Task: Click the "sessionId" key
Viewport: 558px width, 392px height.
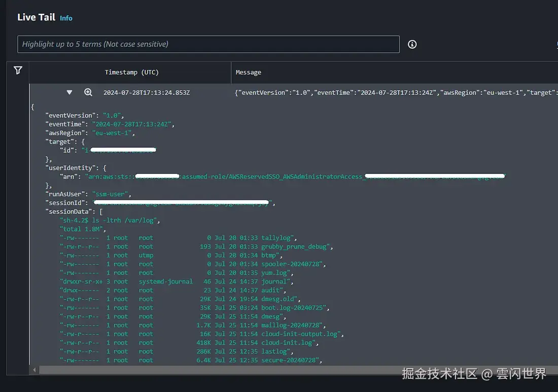Action: pyautogui.click(x=65, y=203)
